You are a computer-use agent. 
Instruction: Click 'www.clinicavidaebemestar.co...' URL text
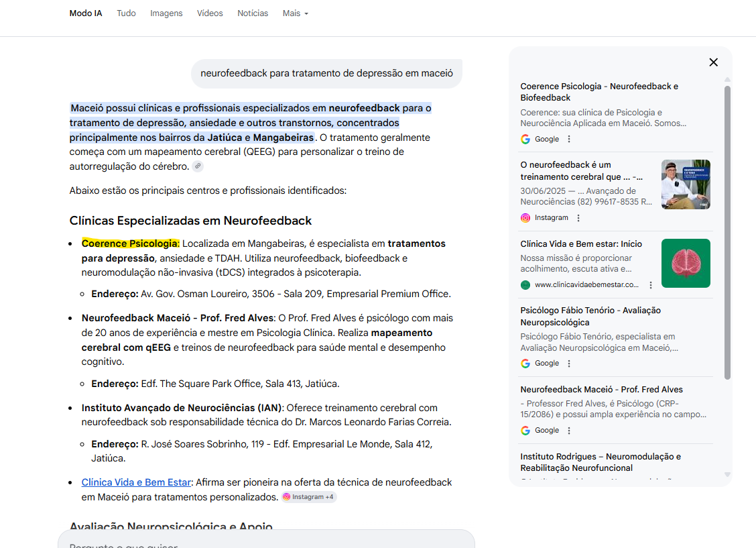586,285
